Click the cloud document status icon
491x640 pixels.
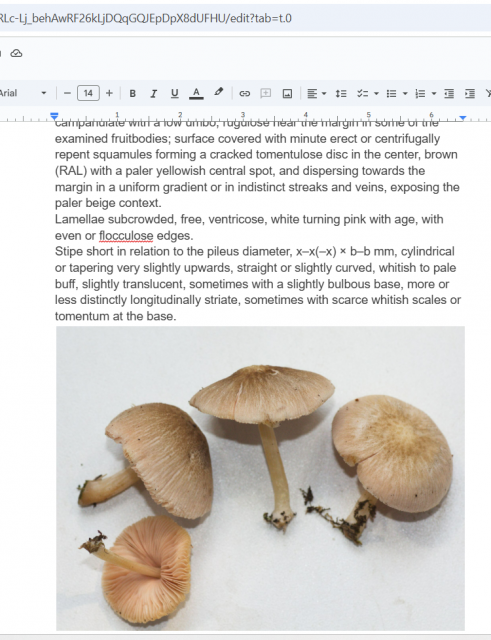tap(16, 53)
